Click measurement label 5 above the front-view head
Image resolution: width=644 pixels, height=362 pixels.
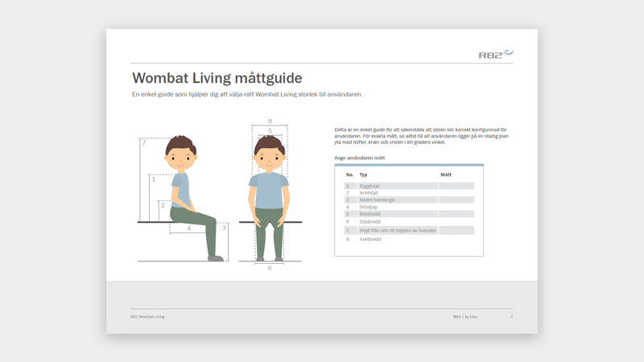270,130
